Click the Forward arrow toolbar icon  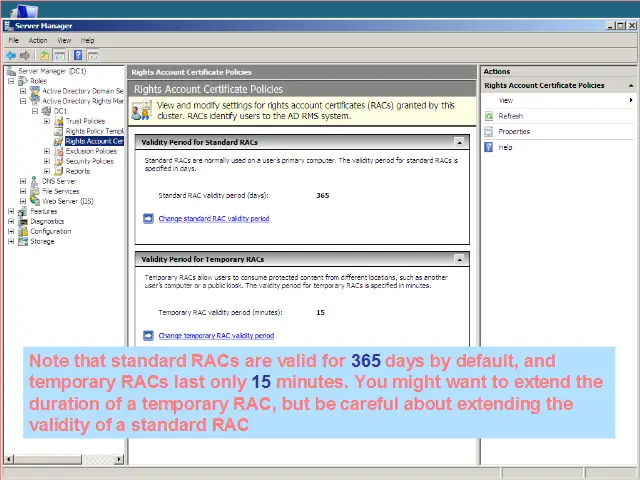click(25, 56)
